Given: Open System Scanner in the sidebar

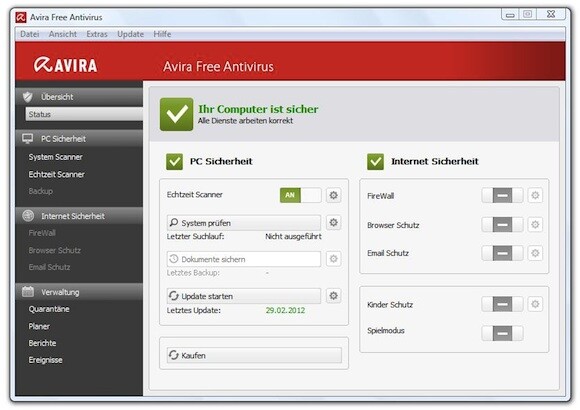Looking at the screenshot, I should coord(55,157).
